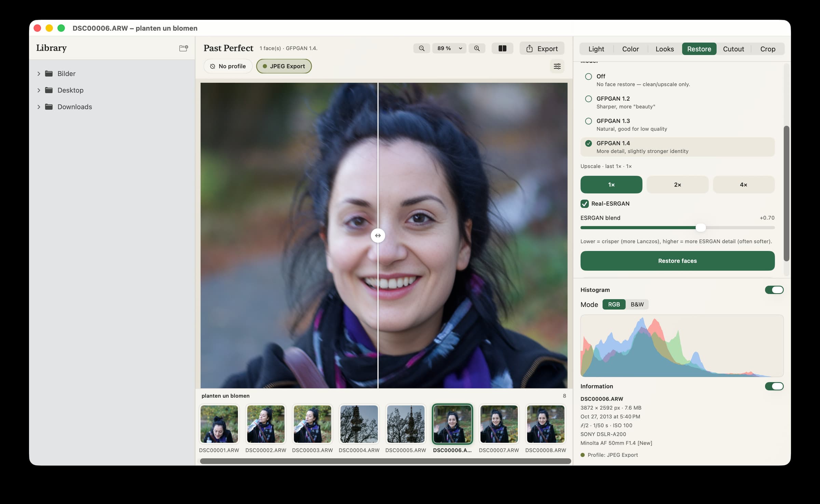This screenshot has width=820, height=504.
Task: Uncheck the Real-ESRGAN checkbox
Action: pyautogui.click(x=585, y=204)
